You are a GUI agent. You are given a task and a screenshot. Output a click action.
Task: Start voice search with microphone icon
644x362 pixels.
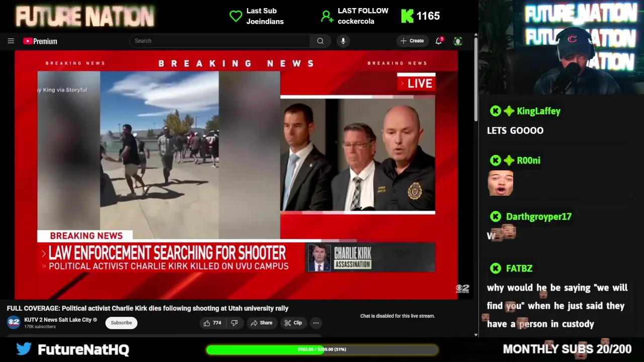click(x=343, y=41)
